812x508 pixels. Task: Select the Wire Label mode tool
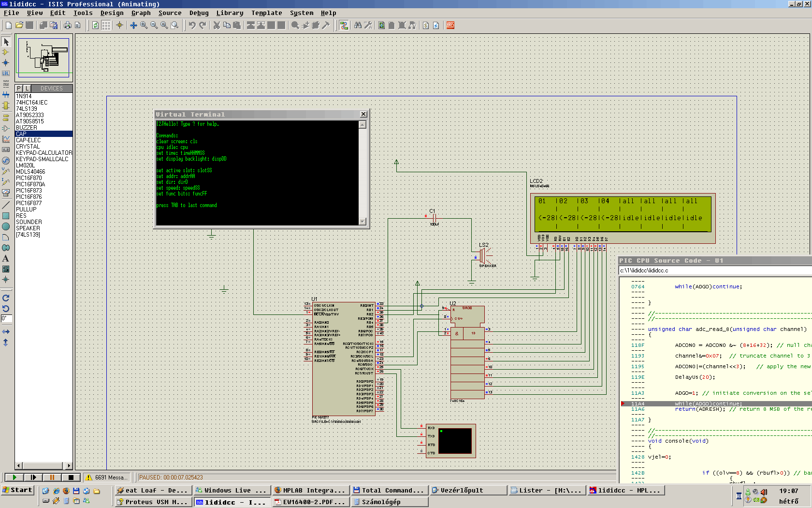(x=6, y=74)
